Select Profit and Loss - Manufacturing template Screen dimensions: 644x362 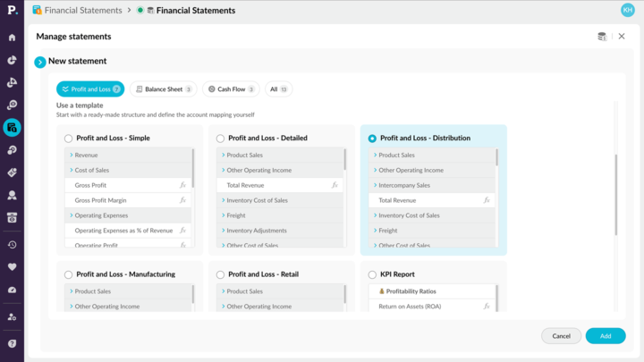click(68, 274)
